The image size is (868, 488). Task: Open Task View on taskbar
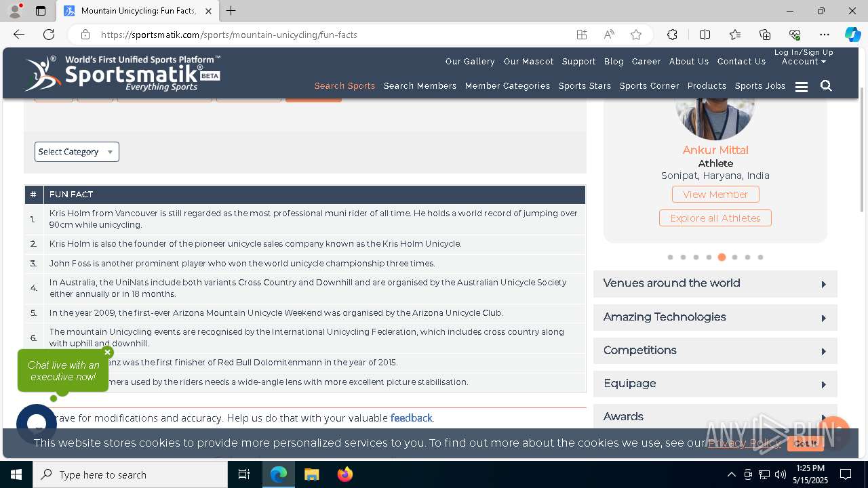[x=244, y=474]
